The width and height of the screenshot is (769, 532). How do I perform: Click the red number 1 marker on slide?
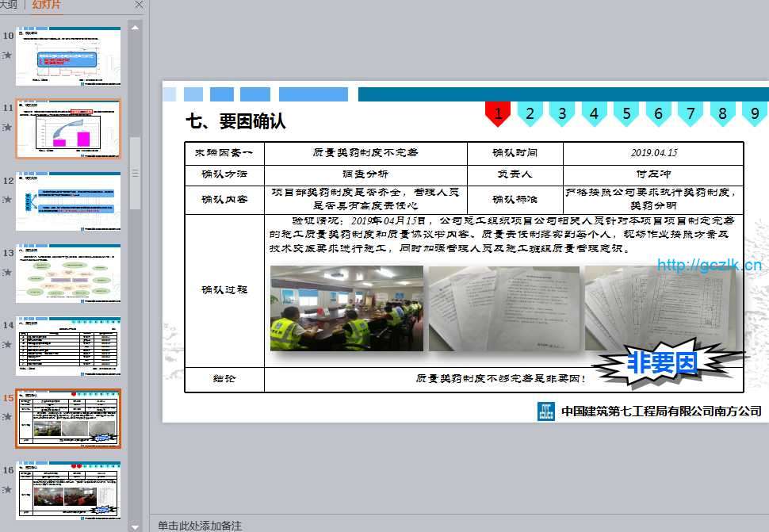coord(498,114)
